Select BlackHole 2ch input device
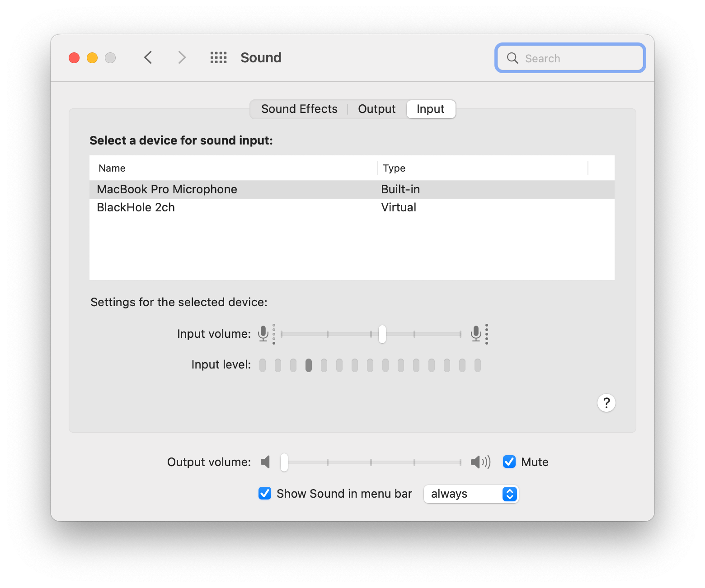 352,207
